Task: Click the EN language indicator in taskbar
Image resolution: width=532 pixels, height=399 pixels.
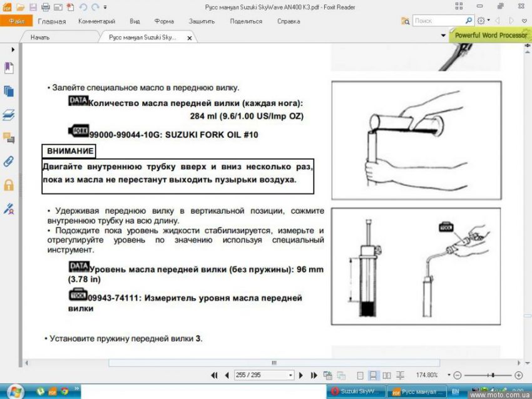Action: click(456, 391)
